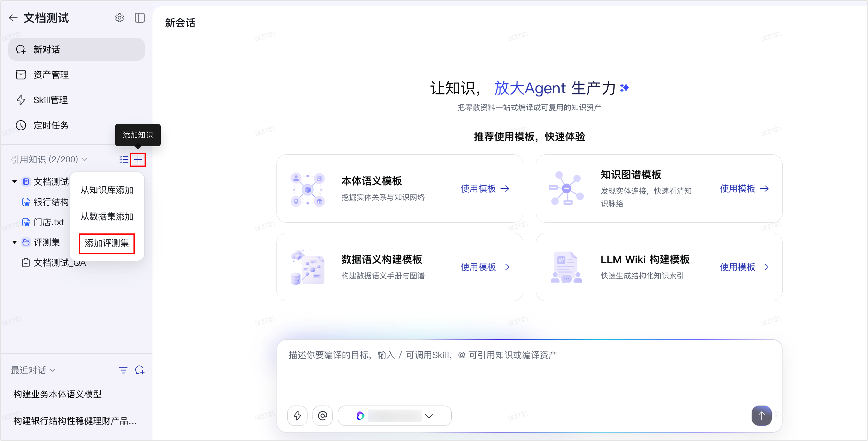Expand 最近对话 section chevron
Viewport: 868px width, 441px height.
(53, 370)
